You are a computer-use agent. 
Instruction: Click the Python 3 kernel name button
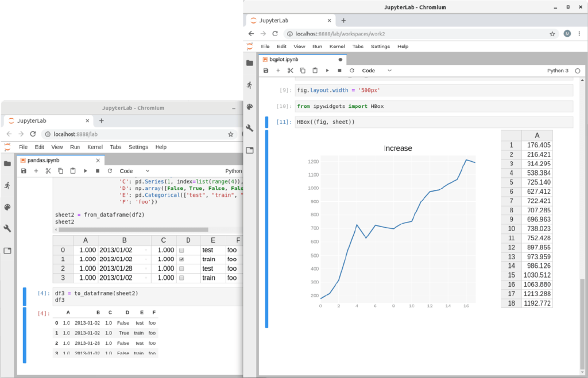[558, 71]
